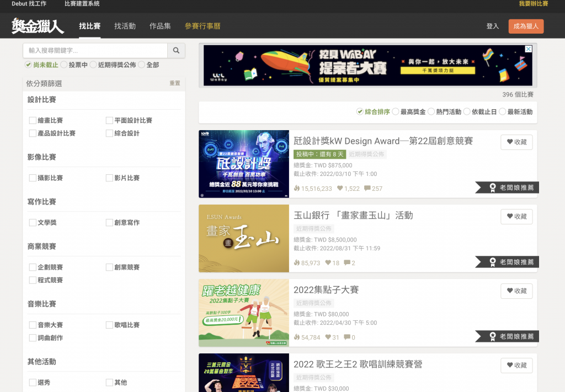565x392 pixels.
Task: Open the 找比賽 tab
Action: 90,26
